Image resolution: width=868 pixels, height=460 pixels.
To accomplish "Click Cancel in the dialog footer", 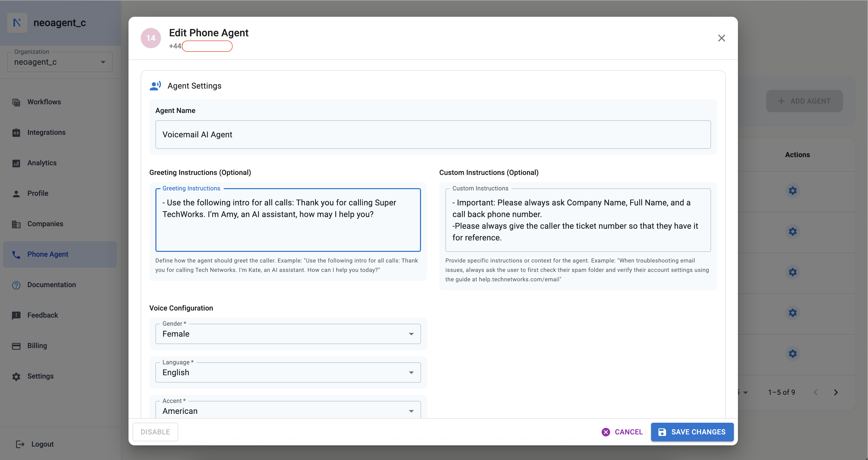I will pos(622,432).
